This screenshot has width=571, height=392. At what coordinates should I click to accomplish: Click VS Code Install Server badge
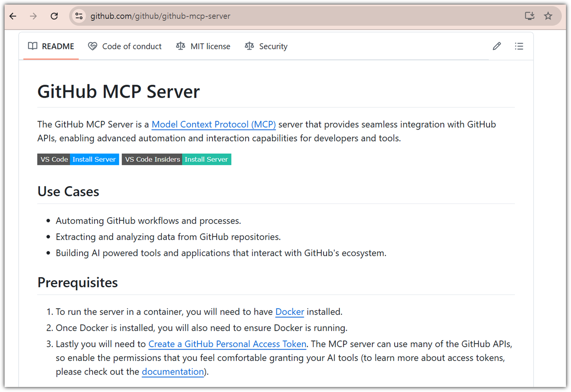[x=78, y=159]
